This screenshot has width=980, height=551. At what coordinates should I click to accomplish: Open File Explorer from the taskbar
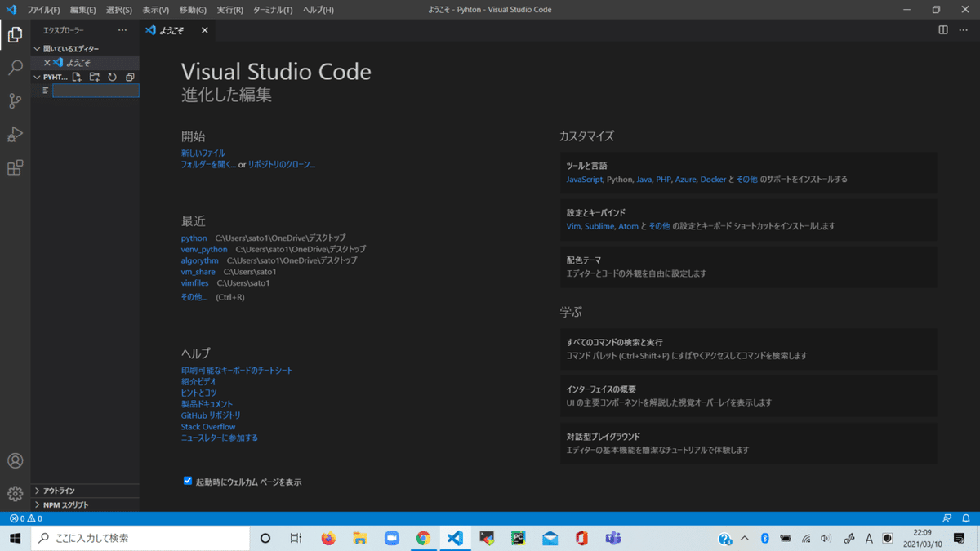(360, 538)
